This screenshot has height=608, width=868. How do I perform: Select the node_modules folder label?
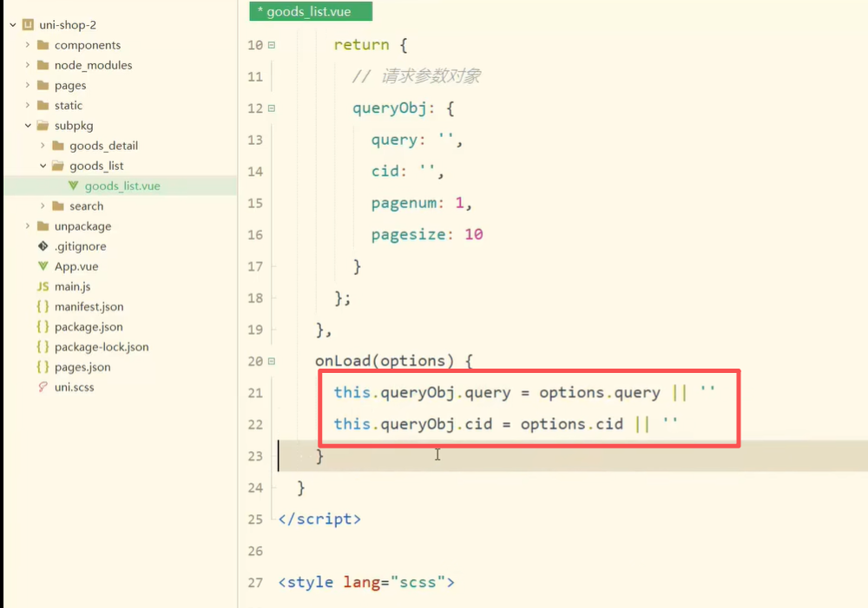coord(93,65)
